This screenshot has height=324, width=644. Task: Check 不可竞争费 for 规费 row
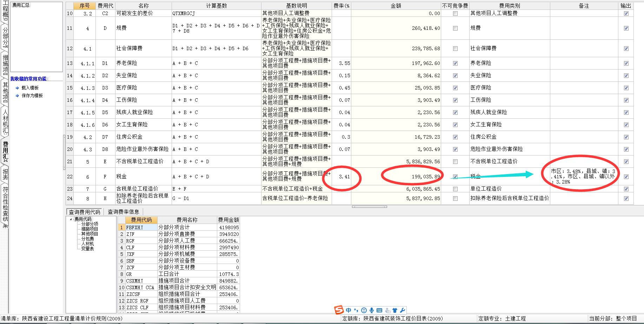tap(455, 28)
